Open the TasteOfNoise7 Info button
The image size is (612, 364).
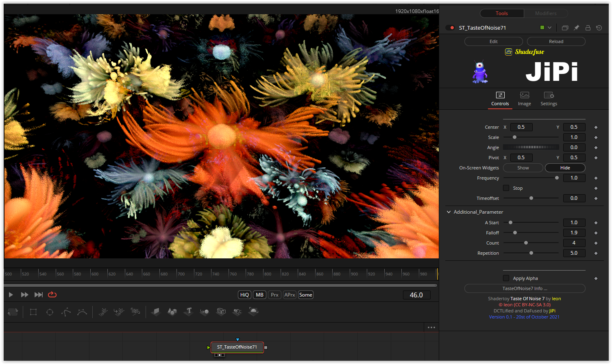pyautogui.click(x=525, y=288)
